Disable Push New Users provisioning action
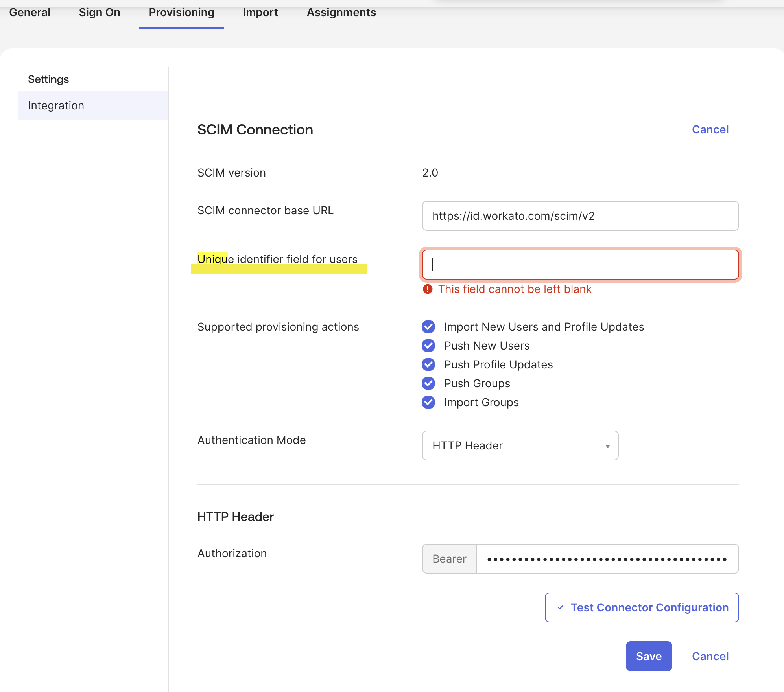Viewport: 784px width, 692px height. tap(428, 346)
